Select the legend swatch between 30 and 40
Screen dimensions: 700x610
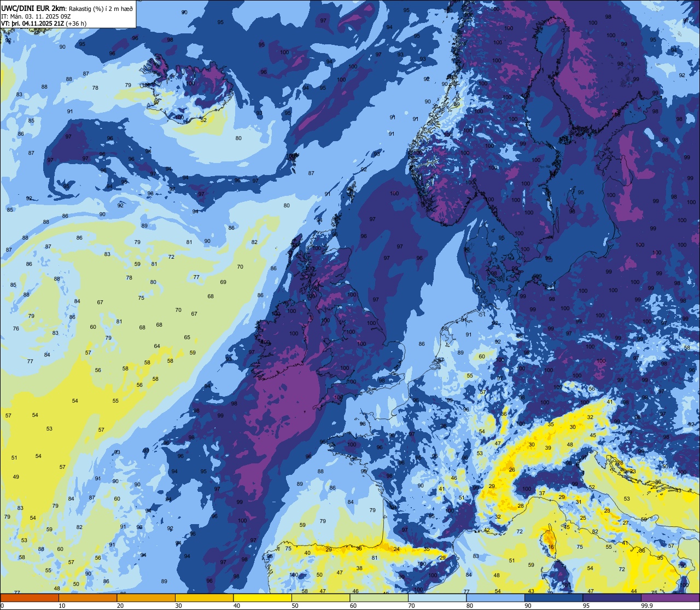(x=204, y=597)
